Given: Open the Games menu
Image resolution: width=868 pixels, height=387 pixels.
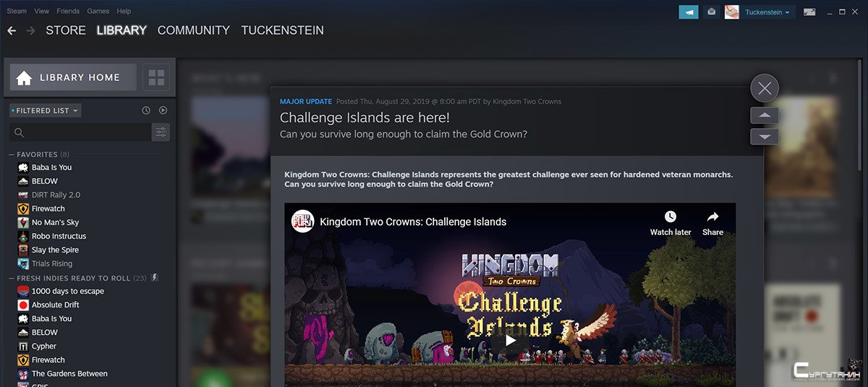Looking at the screenshot, I should 98,12.
